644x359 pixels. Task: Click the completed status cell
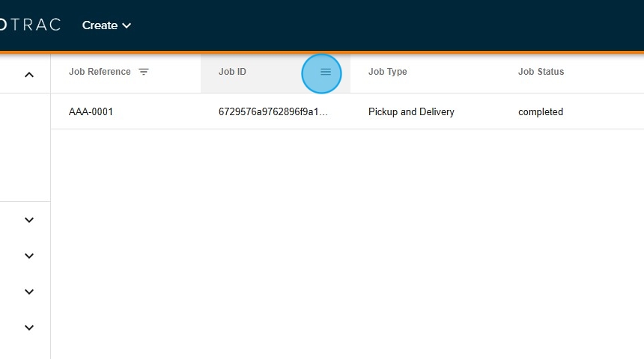(x=540, y=112)
